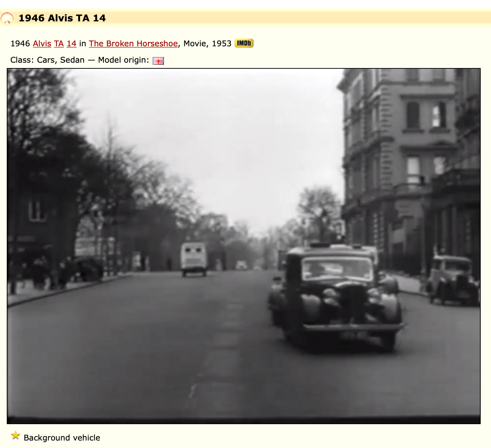Open the Alvis make link

42,43
